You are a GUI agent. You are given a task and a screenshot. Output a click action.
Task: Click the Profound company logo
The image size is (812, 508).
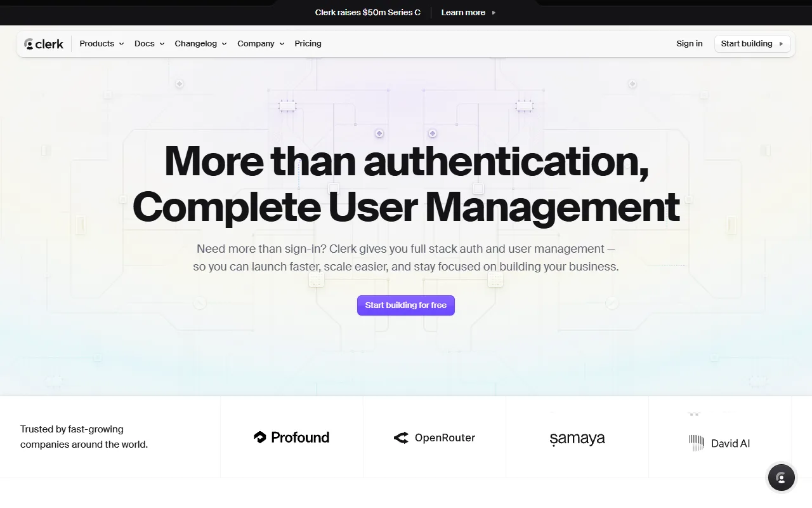(x=291, y=438)
